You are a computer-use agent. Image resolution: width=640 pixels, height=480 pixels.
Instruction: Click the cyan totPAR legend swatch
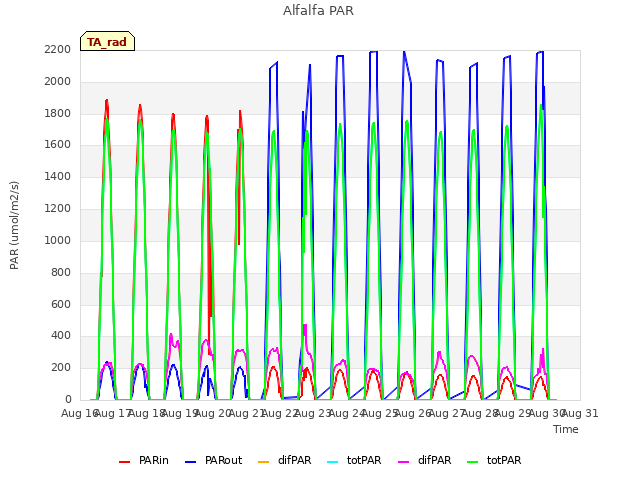point(333,462)
